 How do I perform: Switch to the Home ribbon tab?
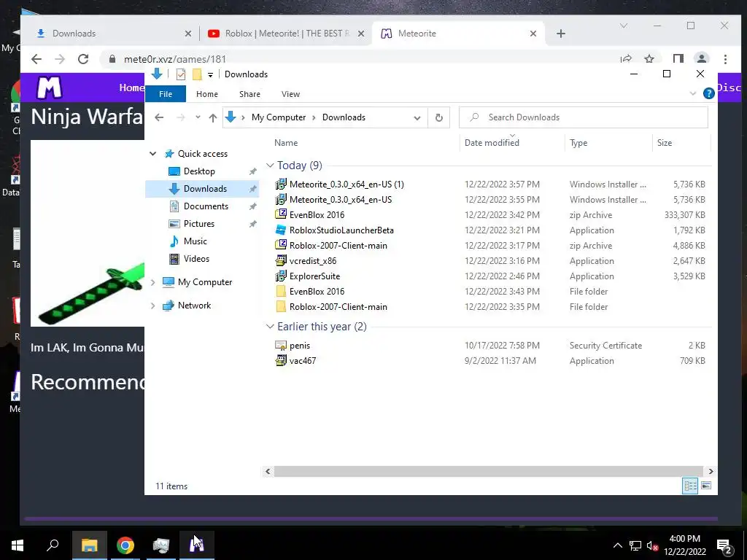coord(206,94)
